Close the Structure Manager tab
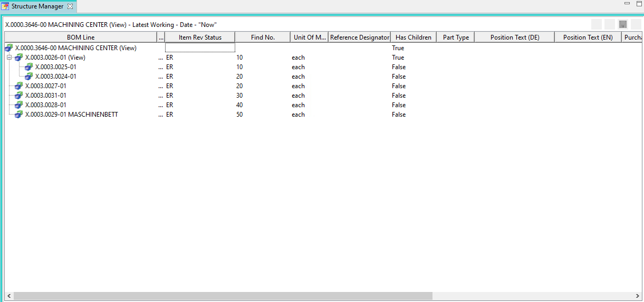The height and width of the screenshot is (302, 644). coord(70,7)
